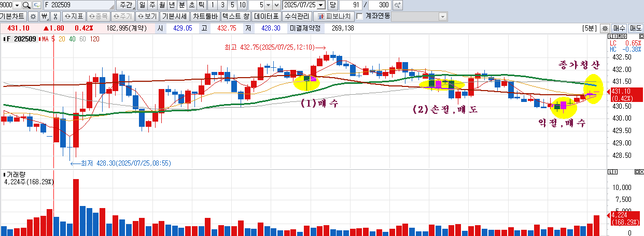Image resolution: width=644 pixels, height=236 pixels.
Task: Open the 2025/07/25 date picker dropdown
Action: click(320, 5)
